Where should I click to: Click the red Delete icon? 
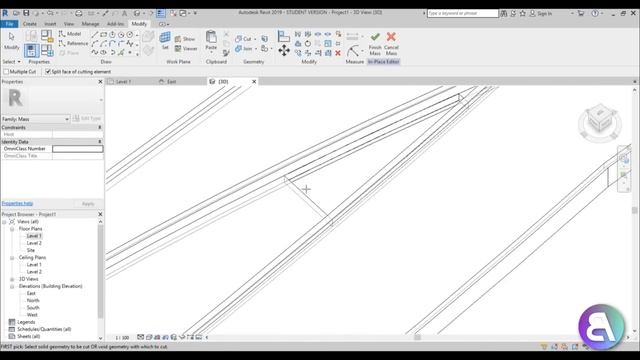[338, 53]
